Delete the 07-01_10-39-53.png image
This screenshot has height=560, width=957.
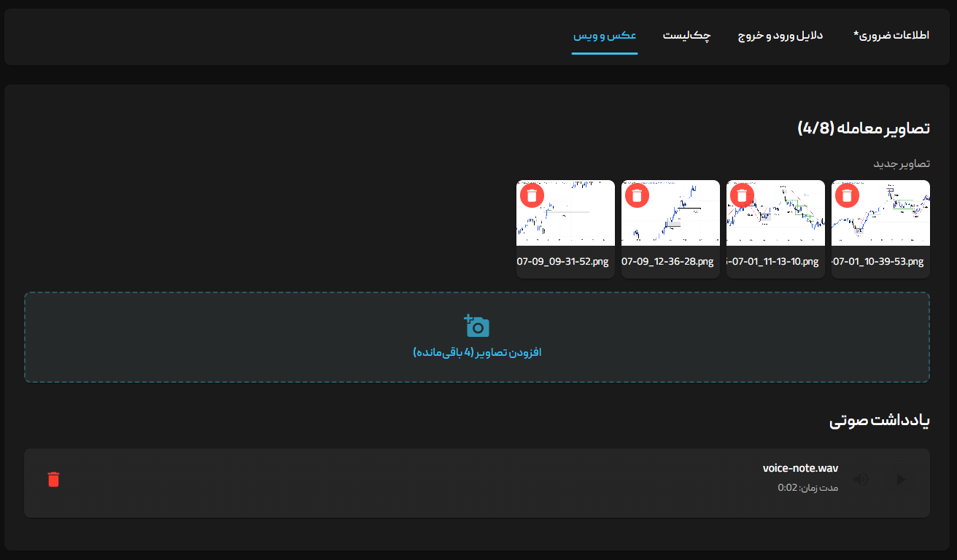coord(847,195)
